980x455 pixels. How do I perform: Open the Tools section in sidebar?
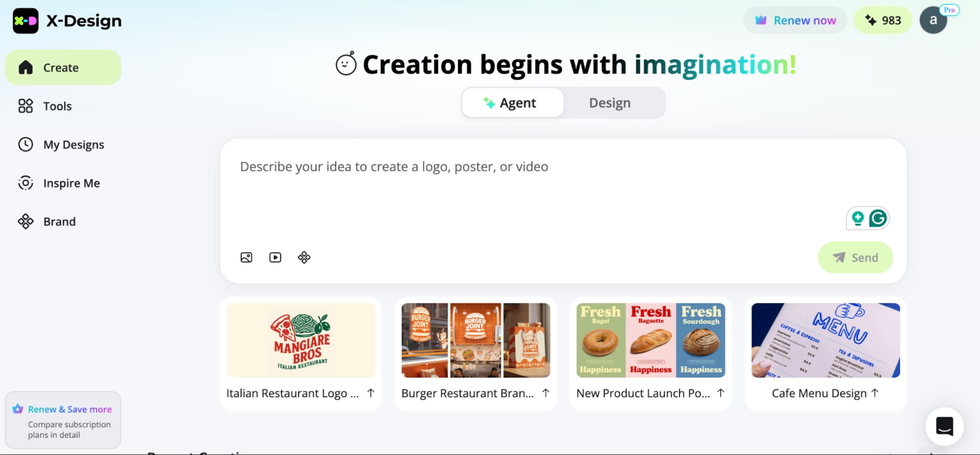pos(57,106)
